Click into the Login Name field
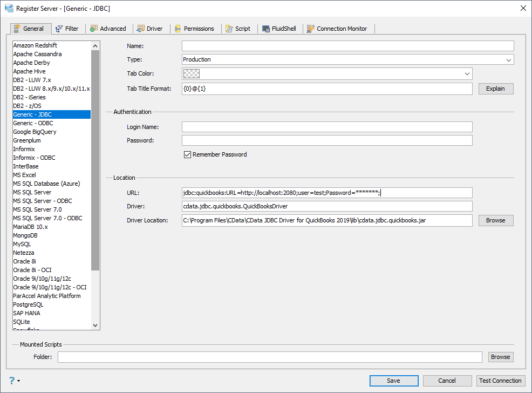 (x=327, y=127)
